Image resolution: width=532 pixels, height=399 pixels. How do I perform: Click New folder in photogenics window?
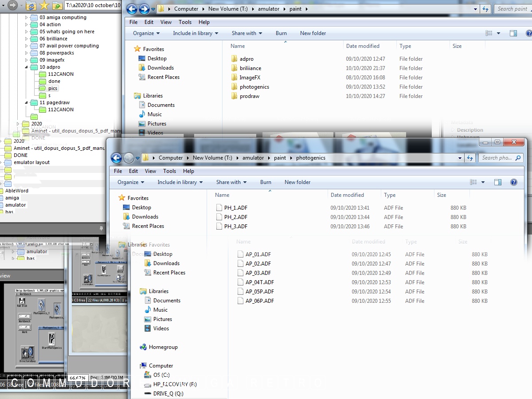click(297, 182)
